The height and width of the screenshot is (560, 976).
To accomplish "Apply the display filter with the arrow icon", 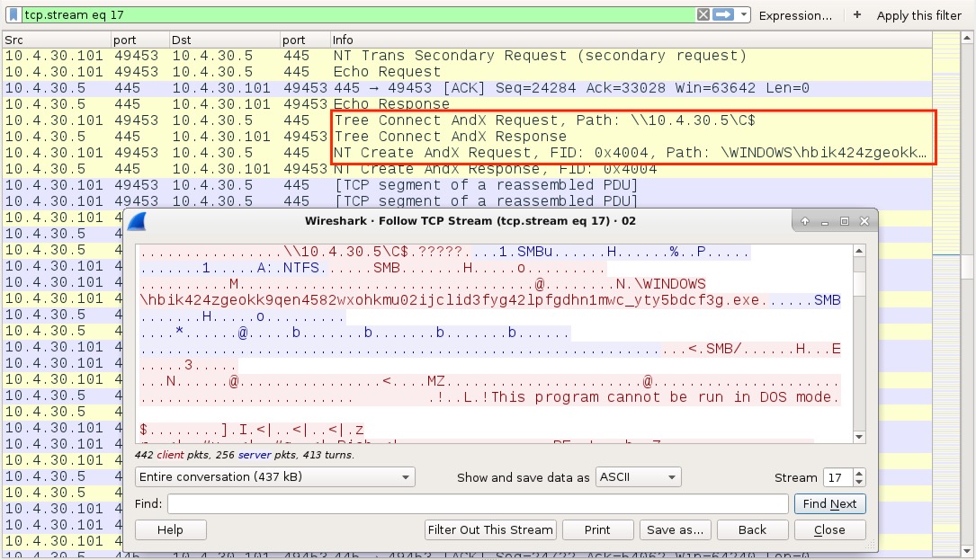I will coord(722,14).
